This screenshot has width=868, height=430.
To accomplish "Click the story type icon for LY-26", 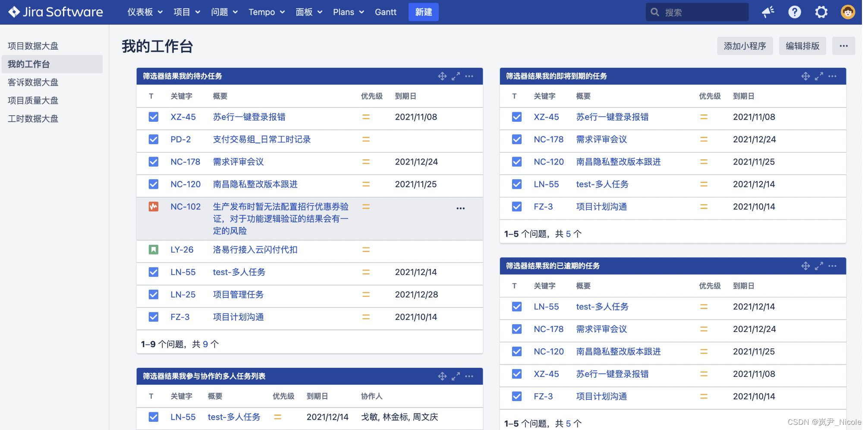I will (x=154, y=250).
